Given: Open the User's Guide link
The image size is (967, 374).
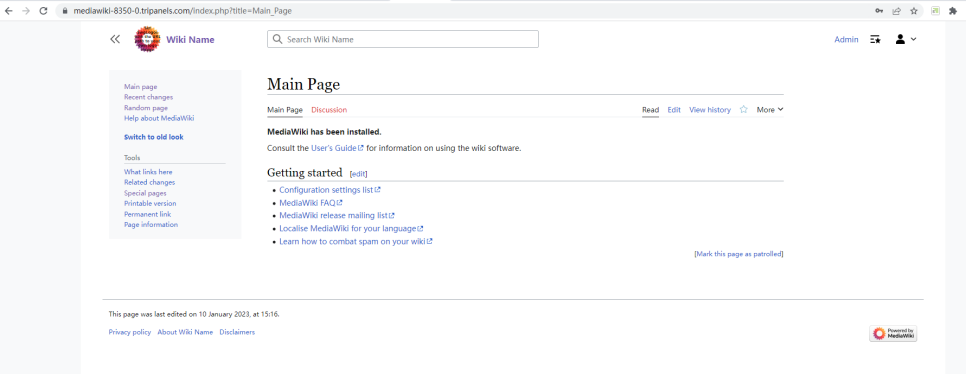Looking at the screenshot, I should click(337, 148).
